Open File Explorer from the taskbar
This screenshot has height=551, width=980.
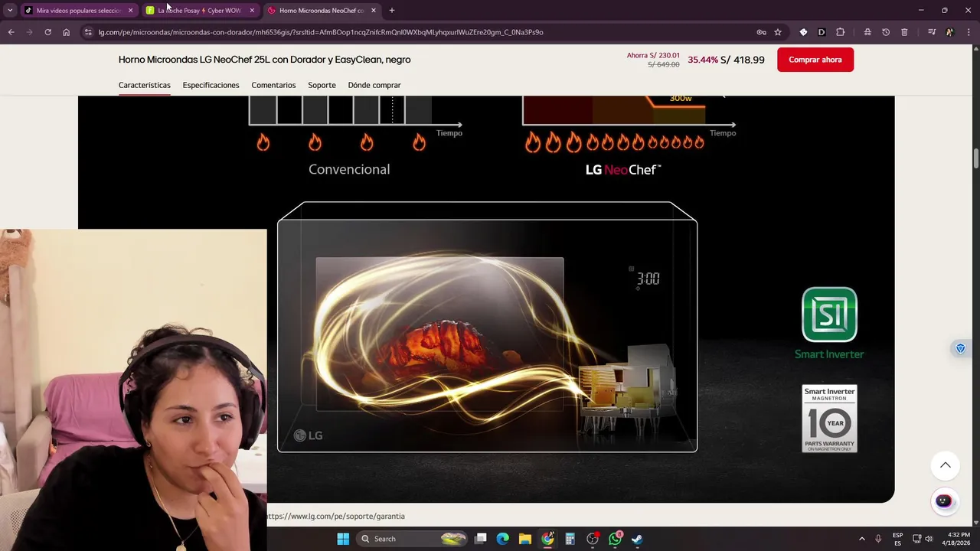[x=525, y=539]
